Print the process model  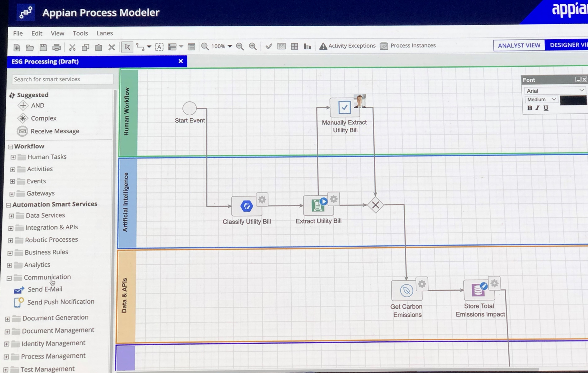[57, 47]
